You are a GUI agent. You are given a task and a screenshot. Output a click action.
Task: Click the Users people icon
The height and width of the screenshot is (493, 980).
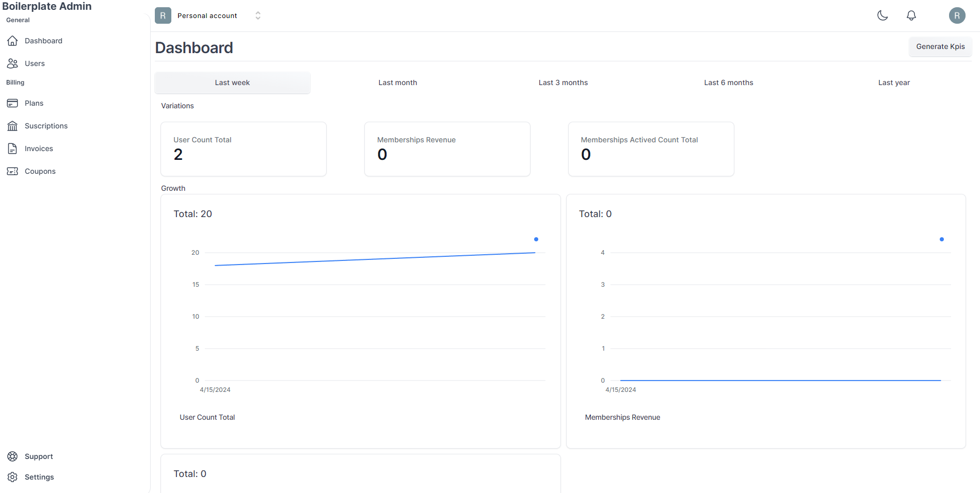pos(12,63)
